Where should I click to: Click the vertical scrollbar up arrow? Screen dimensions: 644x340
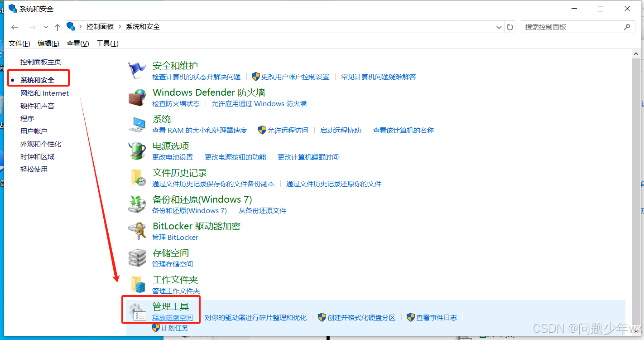[636, 54]
